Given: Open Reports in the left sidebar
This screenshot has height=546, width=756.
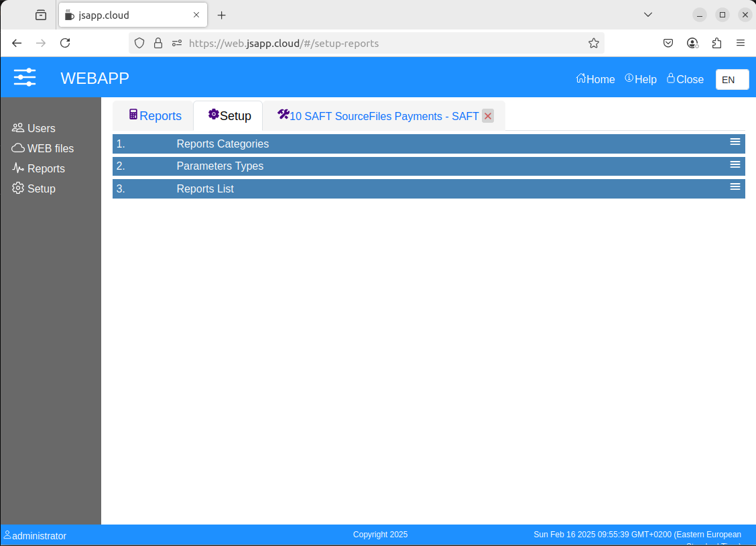Looking at the screenshot, I should 39,168.
